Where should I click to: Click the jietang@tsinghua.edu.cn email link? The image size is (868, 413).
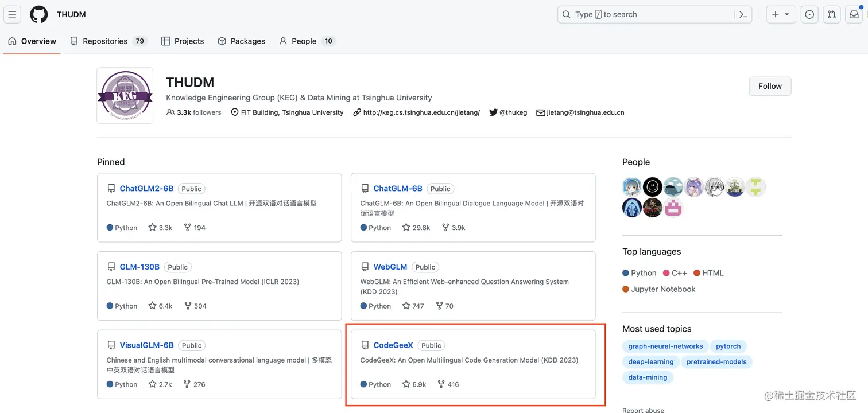(586, 112)
